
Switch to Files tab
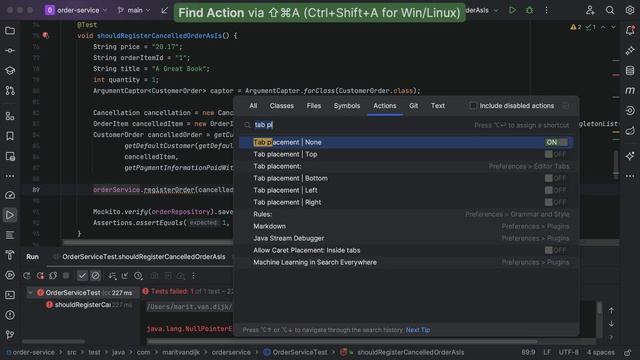point(314,106)
